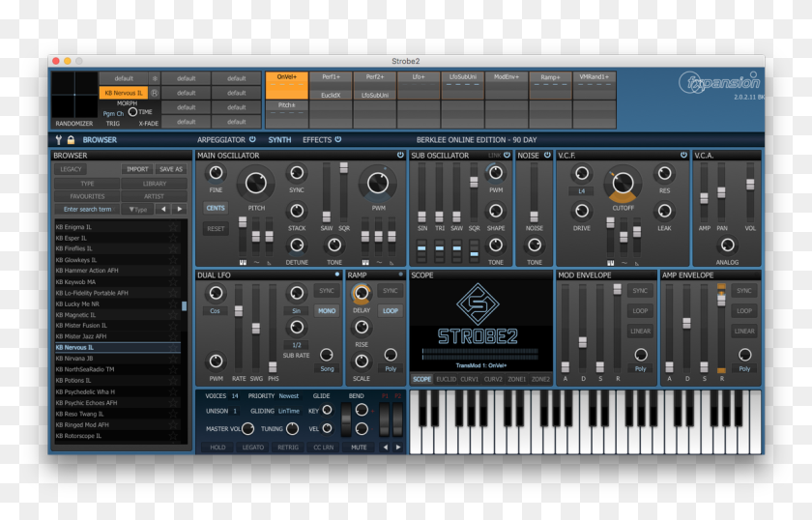Toggle the Ramp LOOP button
Viewport: 812px width, 520px height.
(391, 311)
